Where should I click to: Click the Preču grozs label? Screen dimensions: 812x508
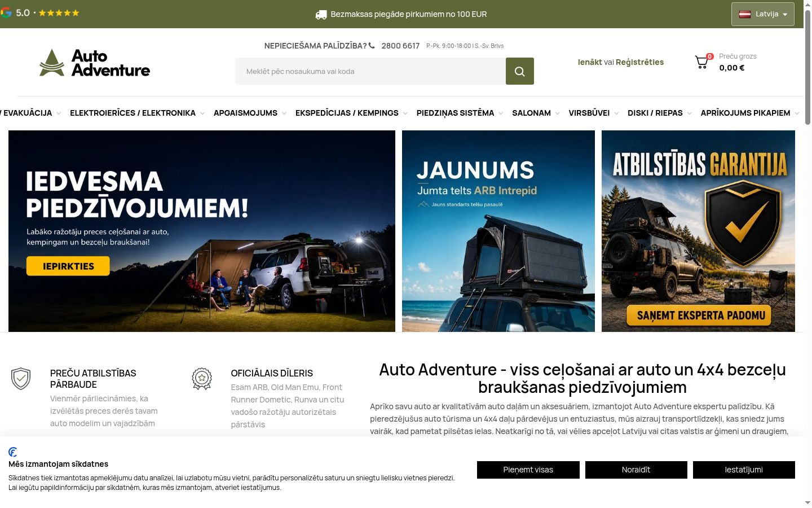click(738, 56)
